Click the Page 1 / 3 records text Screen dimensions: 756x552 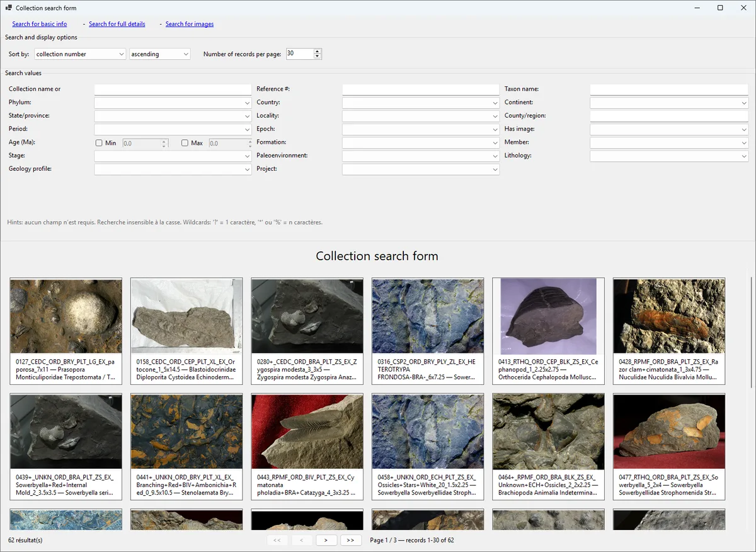pos(412,540)
